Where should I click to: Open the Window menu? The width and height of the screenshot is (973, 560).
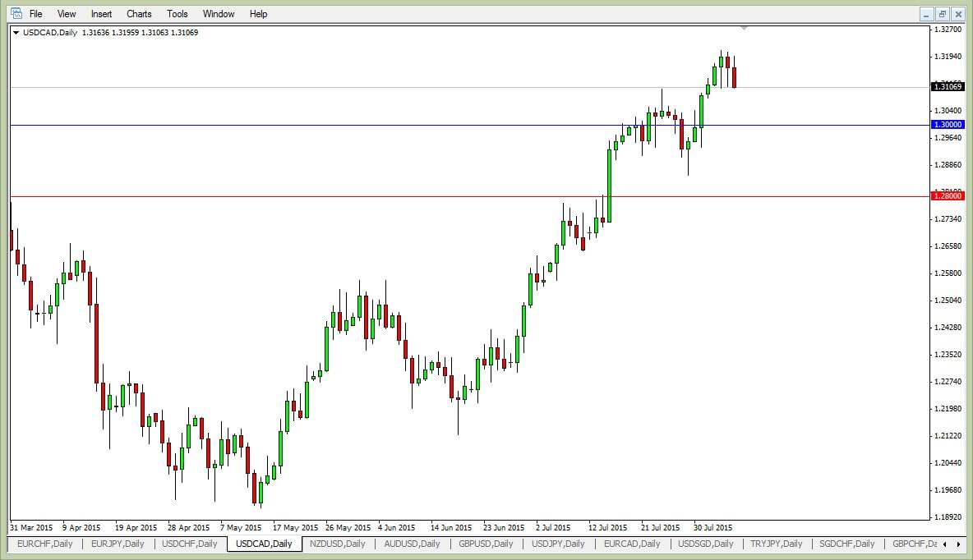point(218,14)
